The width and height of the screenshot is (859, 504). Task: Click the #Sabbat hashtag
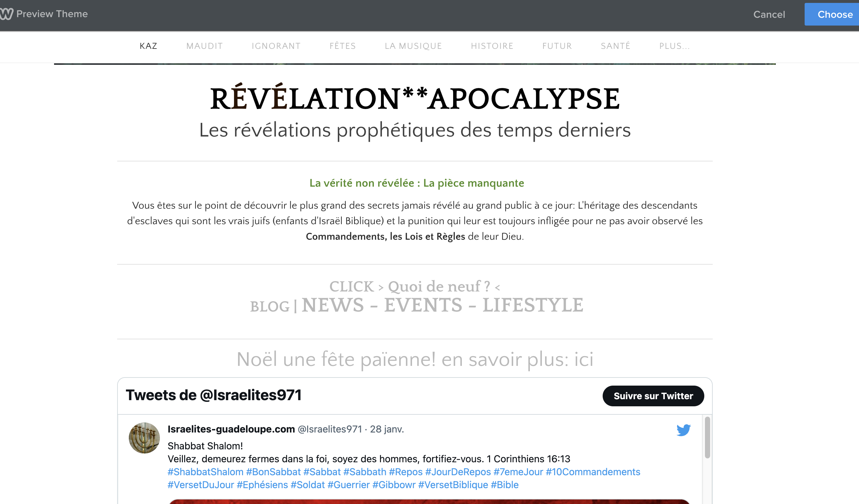pyautogui.click(x=322, y=472)
